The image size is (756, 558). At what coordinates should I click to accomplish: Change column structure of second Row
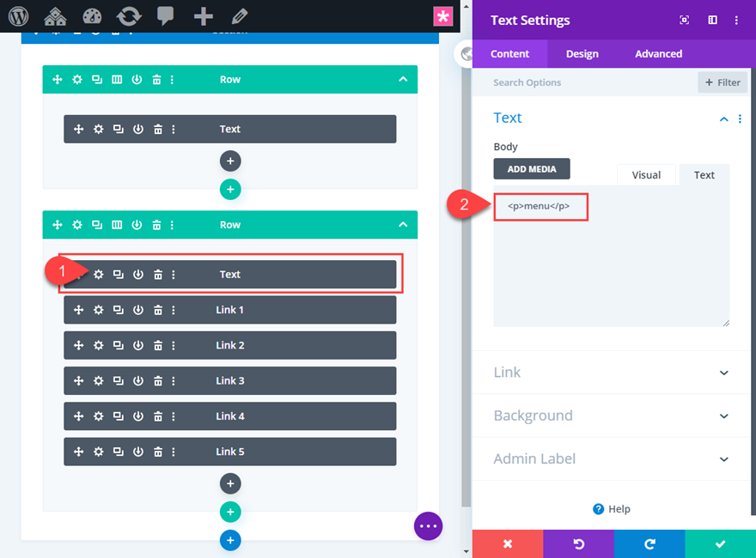click(x=117, y=225)
